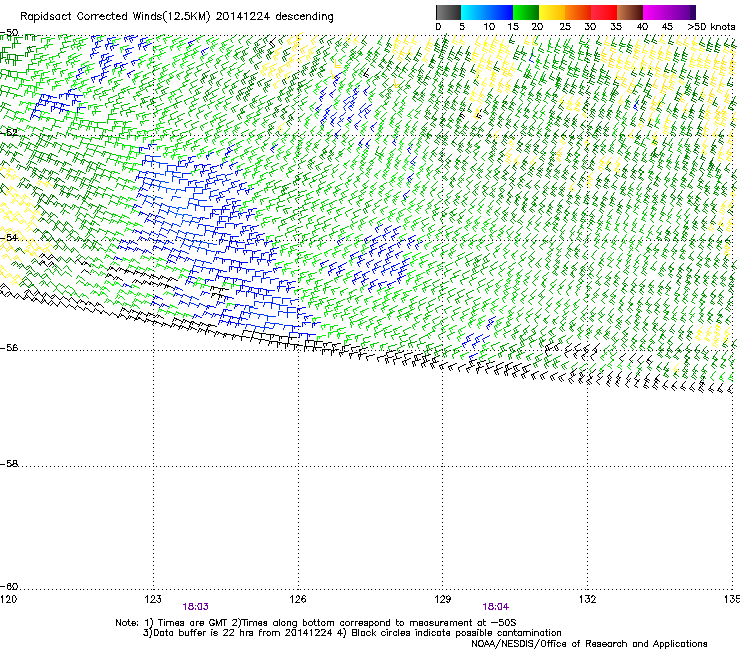This screenshot has width=740, height=650.
Task: Click the '126' longitude axis label
Action: 298,599
